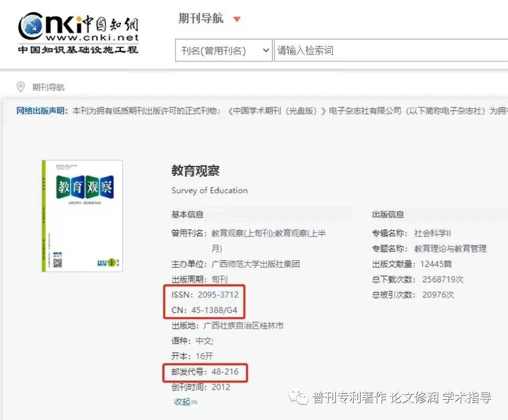The width and height of the screenshot is (508, 420).
Task: Open the 期刊导航 dropdown arrow
Action: pos(237,19)
